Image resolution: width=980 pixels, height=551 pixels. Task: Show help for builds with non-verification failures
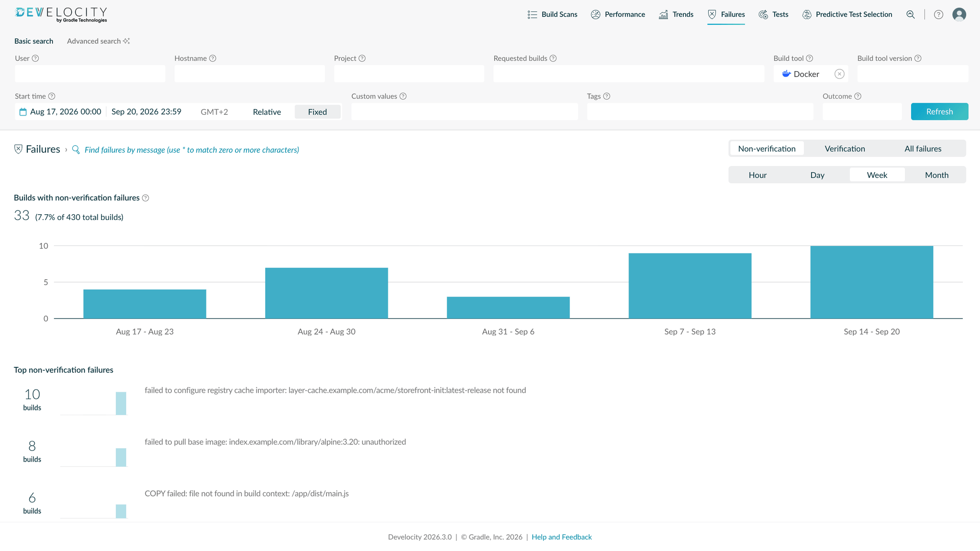pyautogui.click(x=145, y=198)
